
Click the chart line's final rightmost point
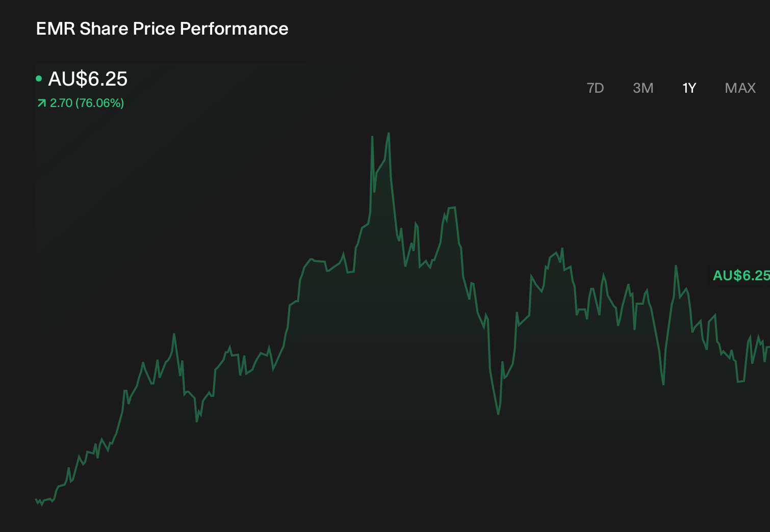[768, 347]
